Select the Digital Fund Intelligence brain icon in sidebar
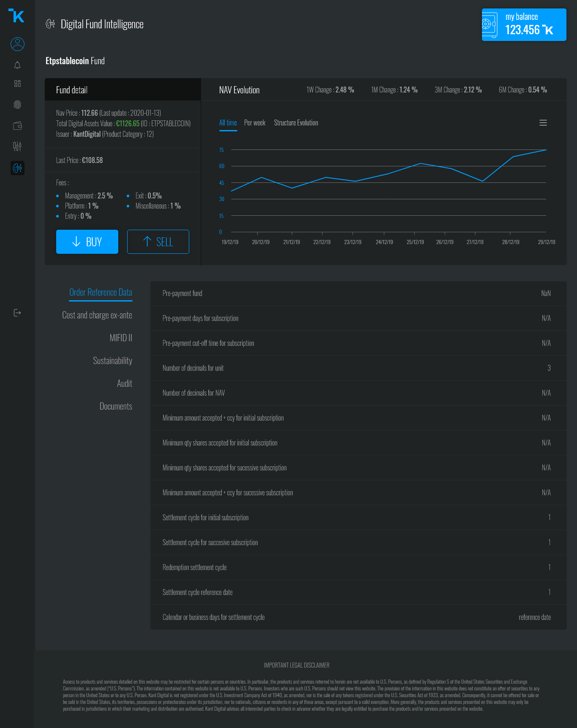The width and height of the screenshot is (577, 728). point(17,168)
